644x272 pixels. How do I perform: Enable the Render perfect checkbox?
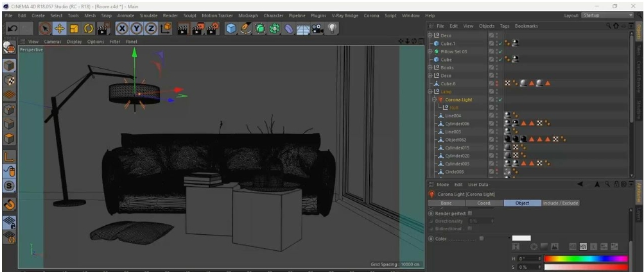click(x=470, y=213)
